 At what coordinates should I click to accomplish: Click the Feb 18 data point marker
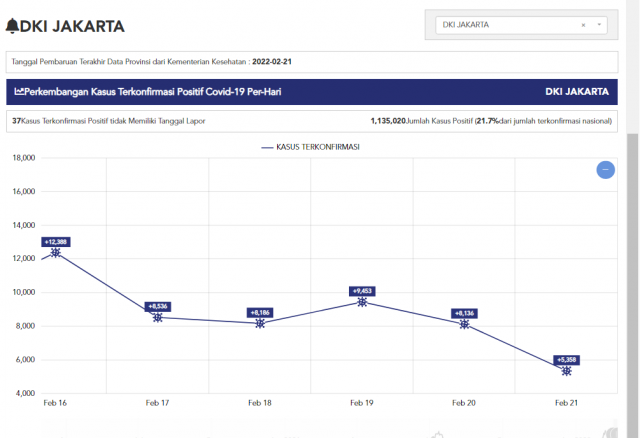[x=260, y=323]
